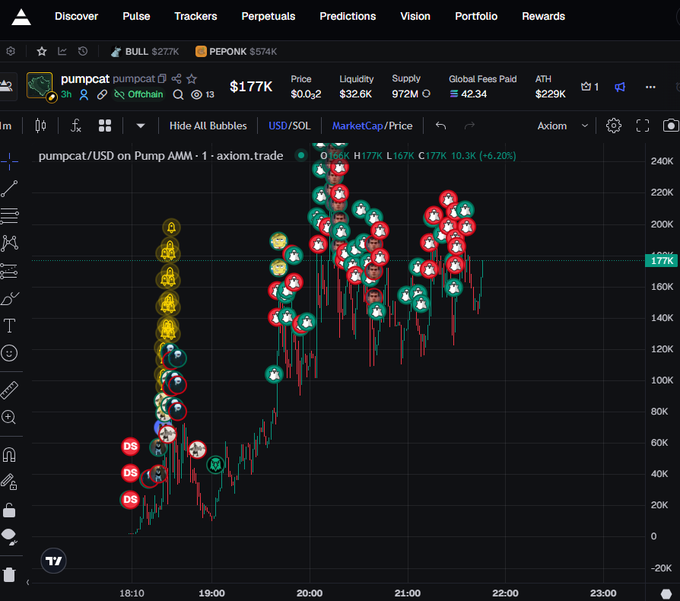
Task: Click the pumpcat token avatar
Action: coord(40,85)
